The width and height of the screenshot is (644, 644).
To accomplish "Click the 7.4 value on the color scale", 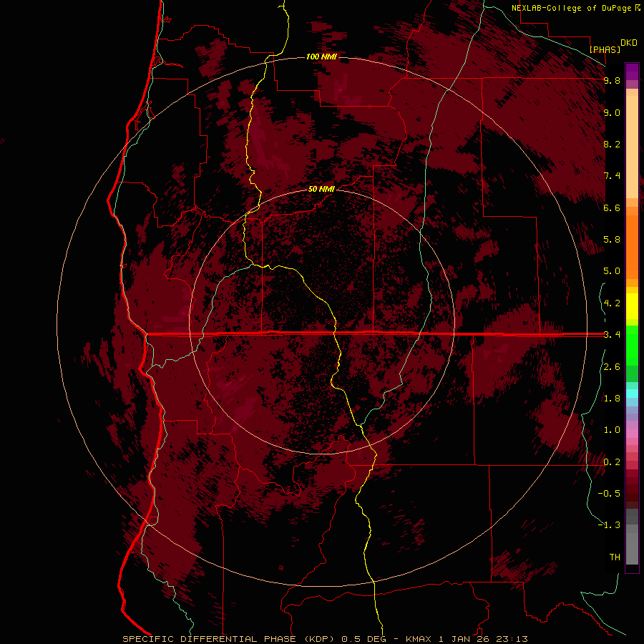I will tap(612, 176).
